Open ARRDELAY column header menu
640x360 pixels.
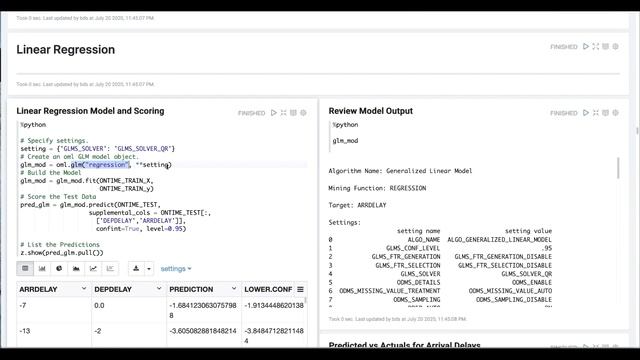(84, 289)
